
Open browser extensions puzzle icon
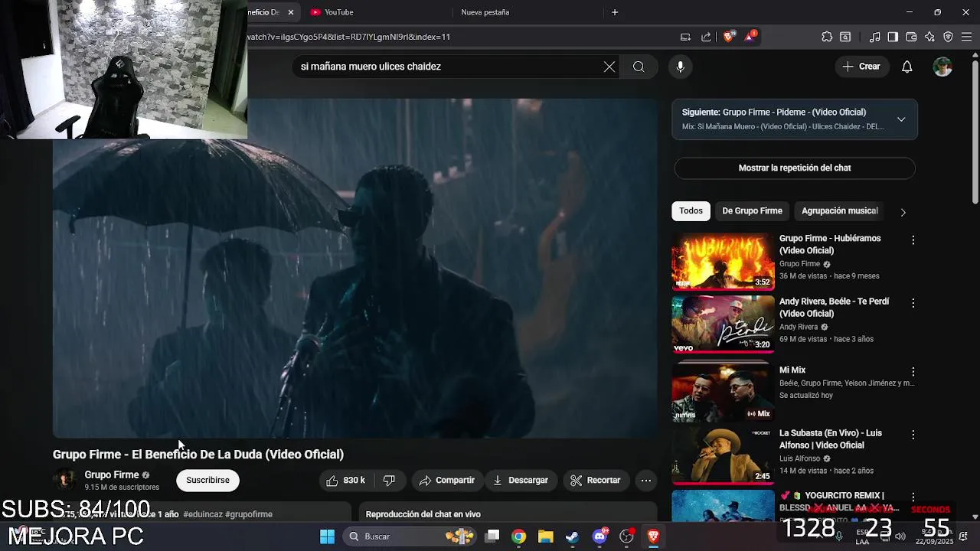[x=827, y=37]
